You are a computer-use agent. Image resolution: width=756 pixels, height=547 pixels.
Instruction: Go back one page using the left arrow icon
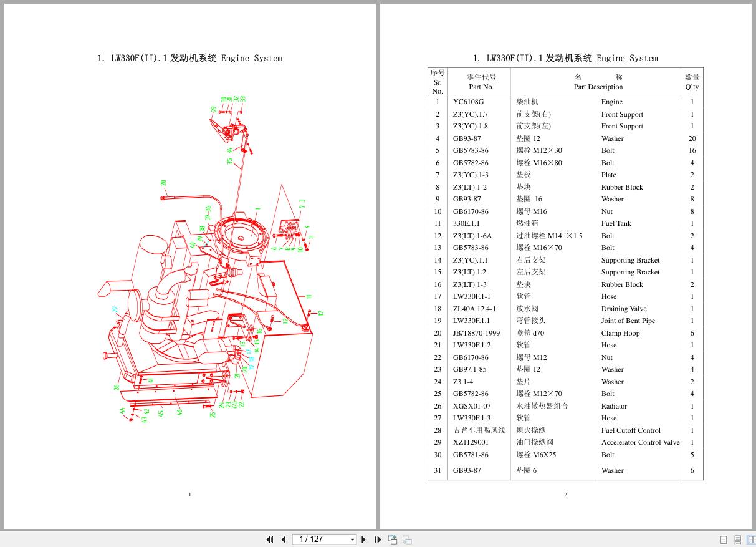point(284,539)
